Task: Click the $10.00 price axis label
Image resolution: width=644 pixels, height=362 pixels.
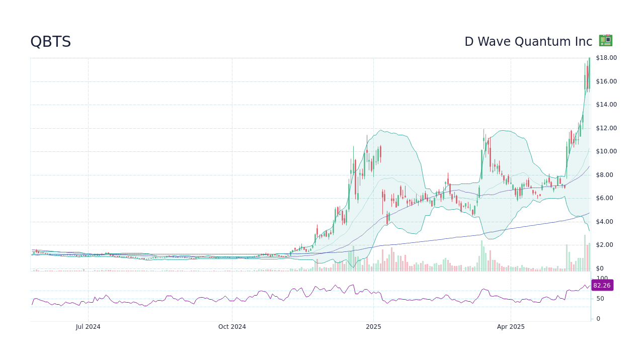Action: coord(606,151)
